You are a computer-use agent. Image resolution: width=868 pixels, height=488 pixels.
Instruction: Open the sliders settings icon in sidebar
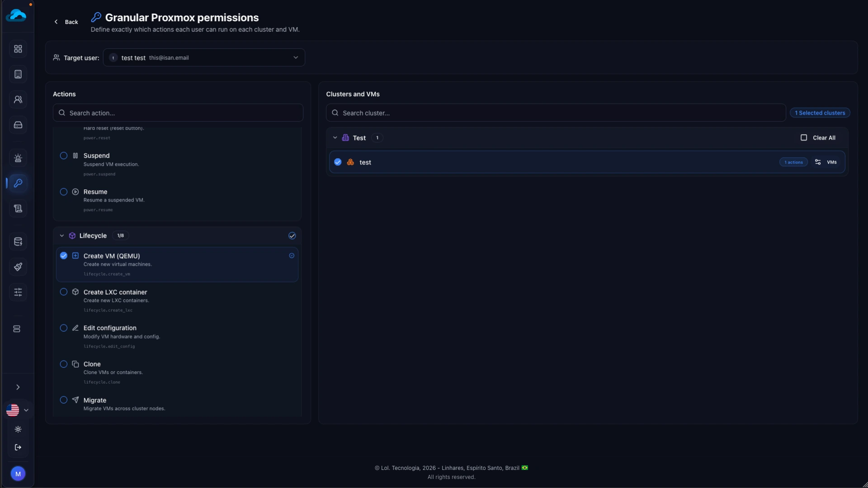click(18, 292)
